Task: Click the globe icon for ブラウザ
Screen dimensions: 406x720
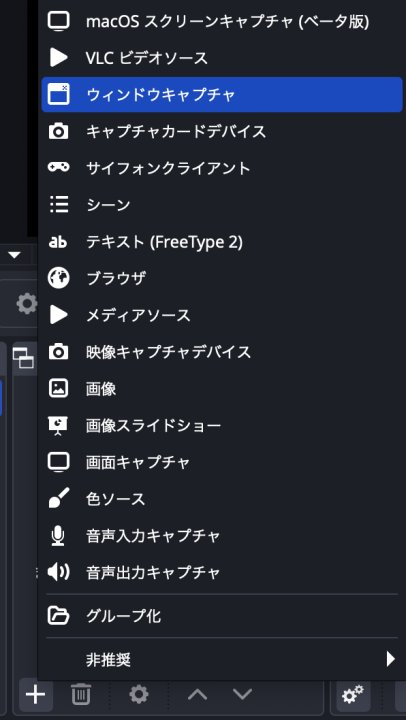Action: [x=59, y=278]
